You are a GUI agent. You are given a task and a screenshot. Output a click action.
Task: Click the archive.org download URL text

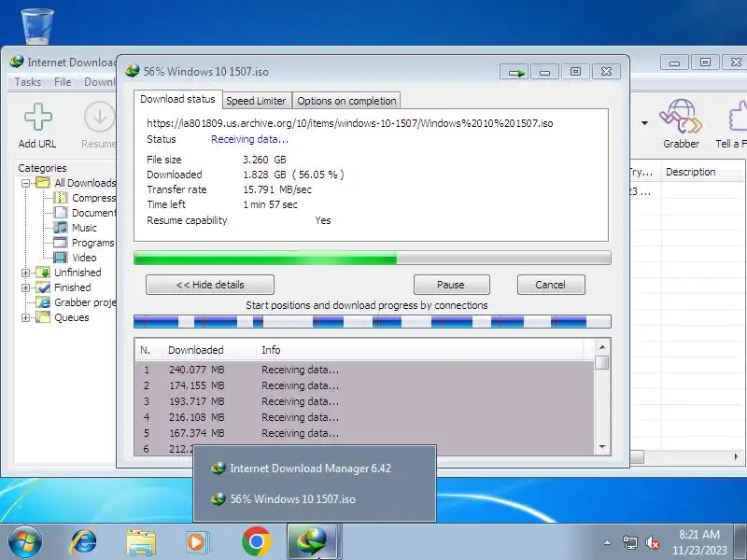(349, 123)
